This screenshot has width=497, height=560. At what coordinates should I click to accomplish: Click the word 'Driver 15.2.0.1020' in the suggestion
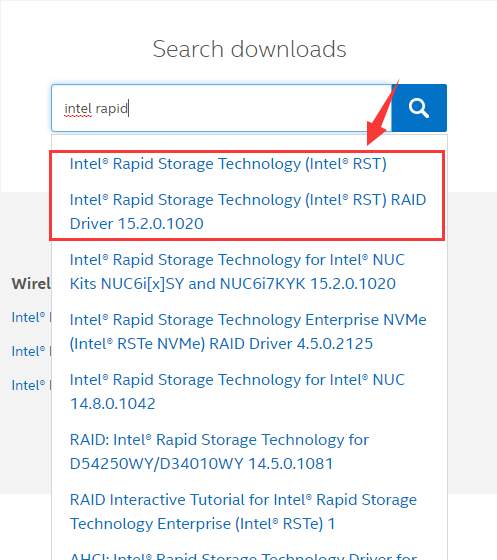click(x=137, y=224)
